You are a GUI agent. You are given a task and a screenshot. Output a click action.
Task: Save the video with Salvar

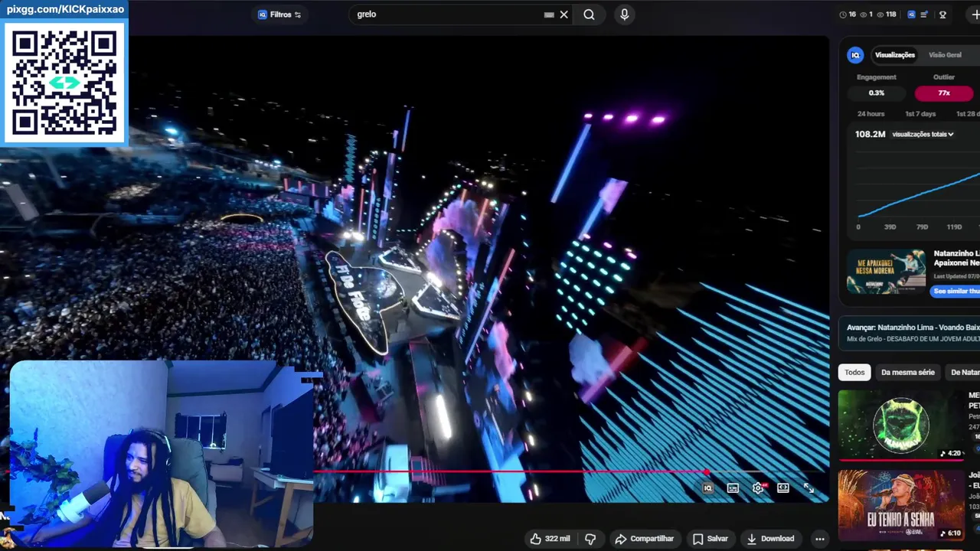[710, 539]
